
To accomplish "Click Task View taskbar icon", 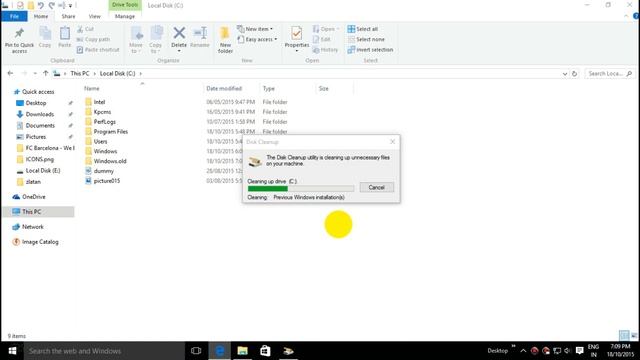I will 196,351.
